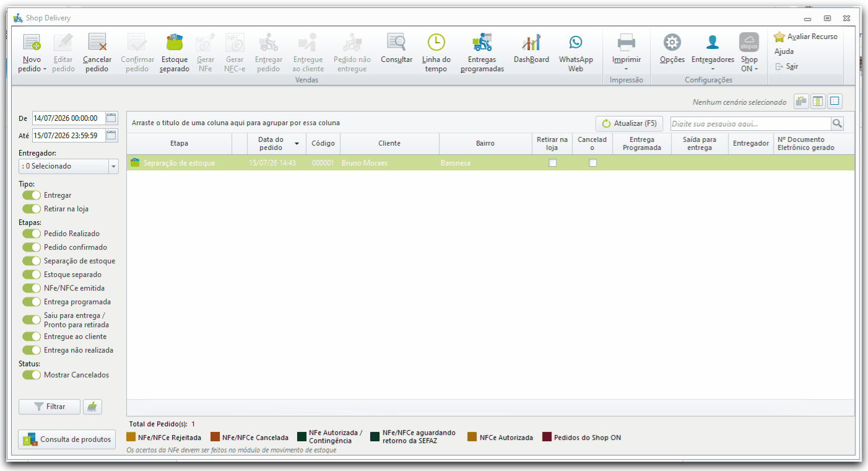Open the DashBoard chart icon
The width and height of the screenshot is (868, 471).
[x=531, y=42]
